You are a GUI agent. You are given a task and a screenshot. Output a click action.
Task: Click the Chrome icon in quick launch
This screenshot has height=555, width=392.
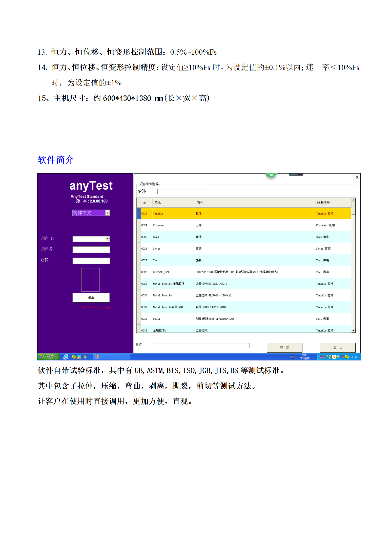click(85, 357)
